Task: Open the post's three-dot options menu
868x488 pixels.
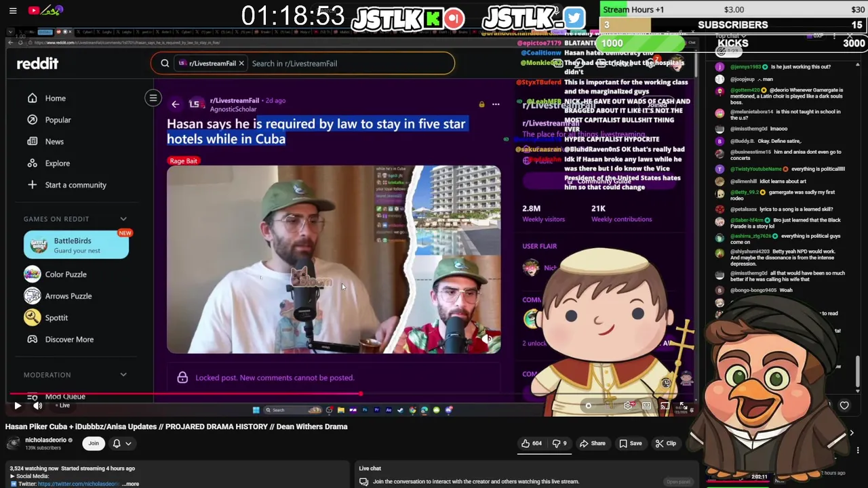Action: (496, 104)
